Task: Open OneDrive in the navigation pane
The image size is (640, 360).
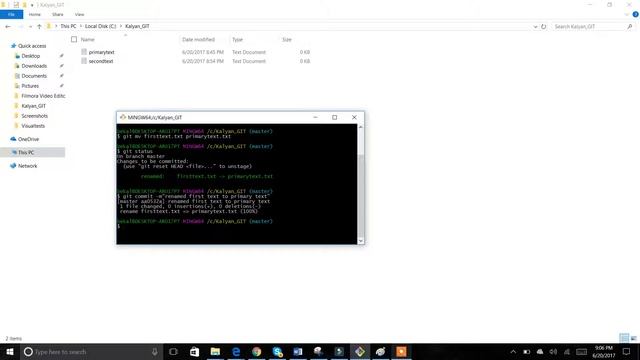Action: (28, 139)
